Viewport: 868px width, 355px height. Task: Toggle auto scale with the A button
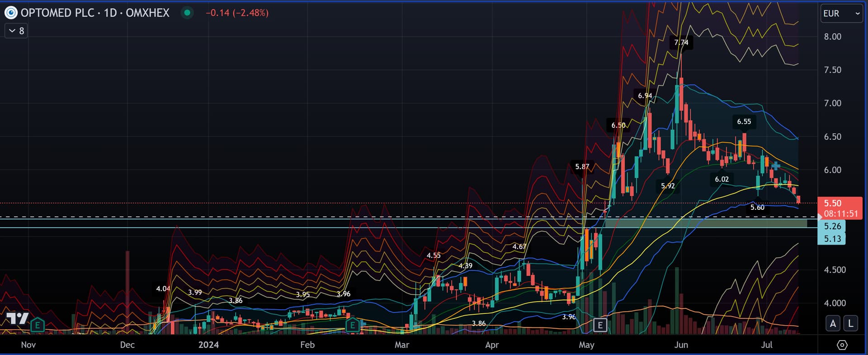[x=833, y=323]
